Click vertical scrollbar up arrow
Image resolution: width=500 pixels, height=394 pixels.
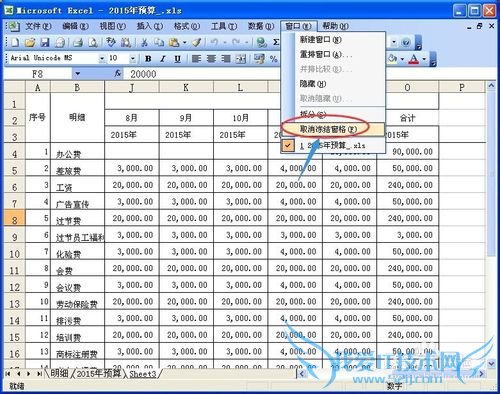[491, 86]
